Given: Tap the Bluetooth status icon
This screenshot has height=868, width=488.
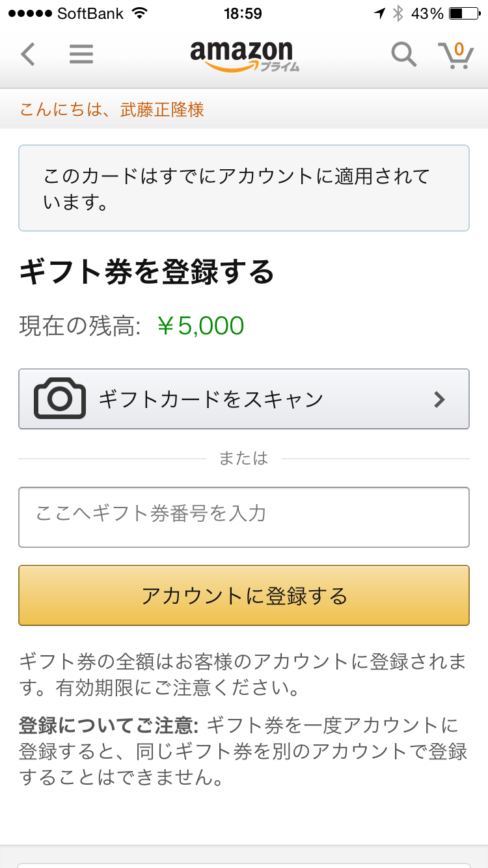Looking at the screenshot, I should pyautogui.click(x=398, y=13).
